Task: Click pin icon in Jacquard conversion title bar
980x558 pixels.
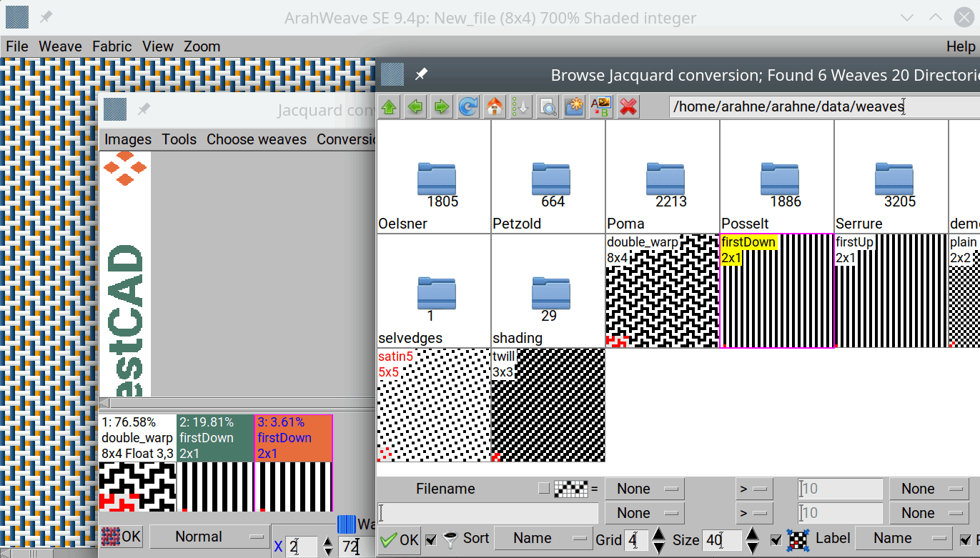Action: pos(144,109)
